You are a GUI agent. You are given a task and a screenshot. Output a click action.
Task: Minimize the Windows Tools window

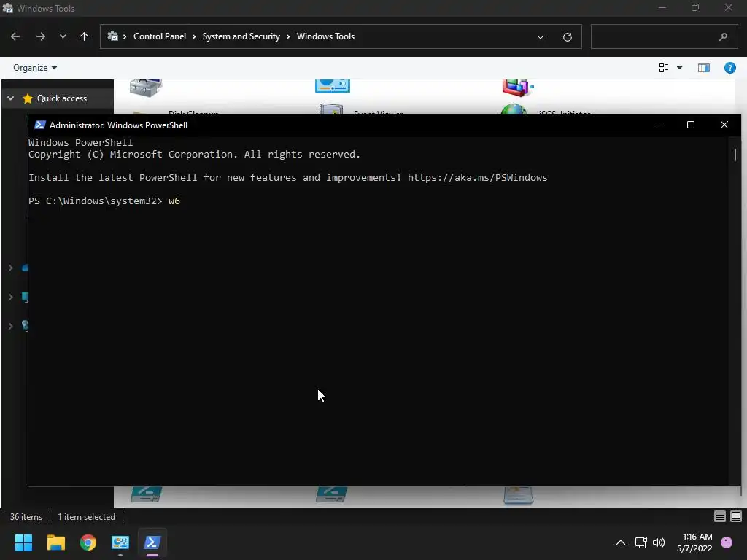(662, 7)
